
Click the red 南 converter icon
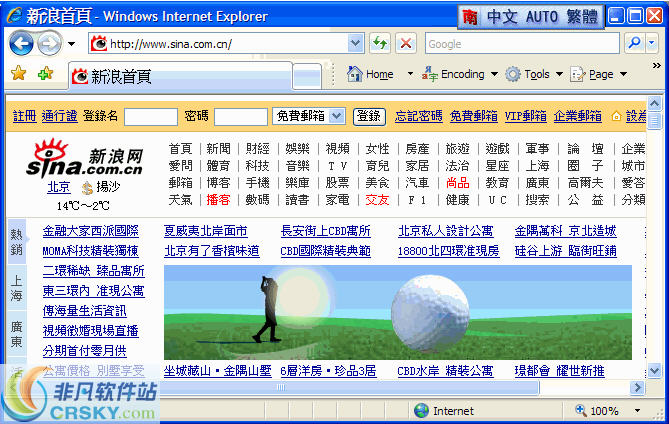(x=470, y=17)
